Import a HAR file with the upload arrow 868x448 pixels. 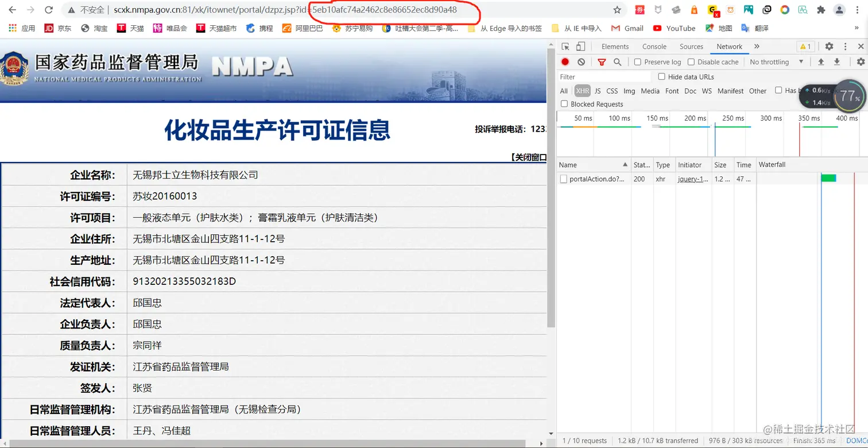tap(821, 62)
